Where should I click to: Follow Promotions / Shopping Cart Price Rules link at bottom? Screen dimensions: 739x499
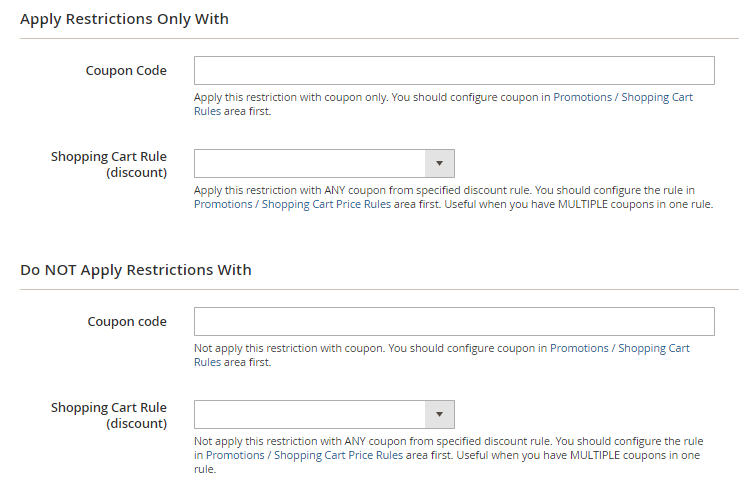(x=304, y=455)
